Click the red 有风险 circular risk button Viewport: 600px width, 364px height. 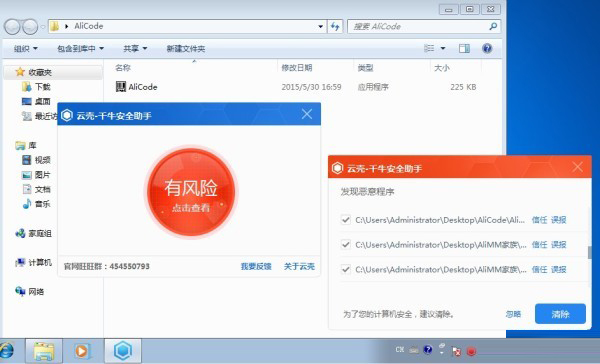[191, 192]
